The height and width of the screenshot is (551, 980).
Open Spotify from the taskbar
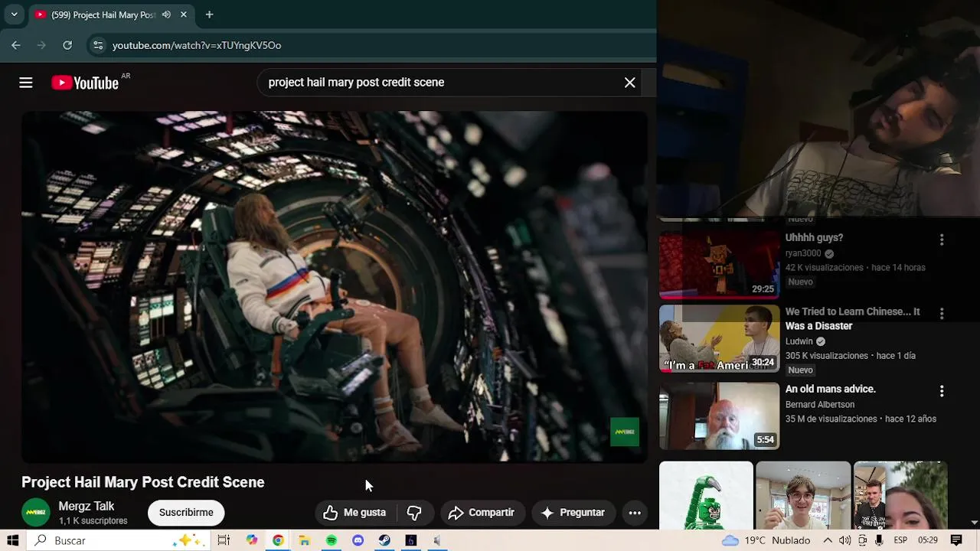[332, 540]
